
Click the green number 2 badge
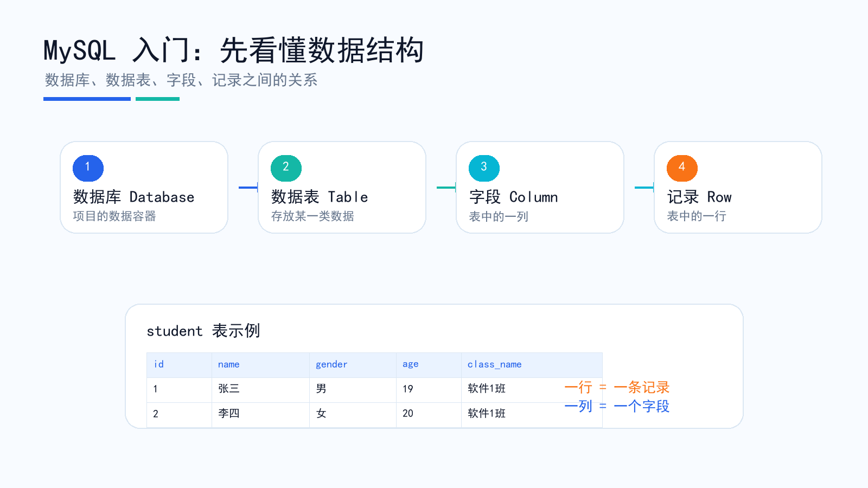click(286, 168)
